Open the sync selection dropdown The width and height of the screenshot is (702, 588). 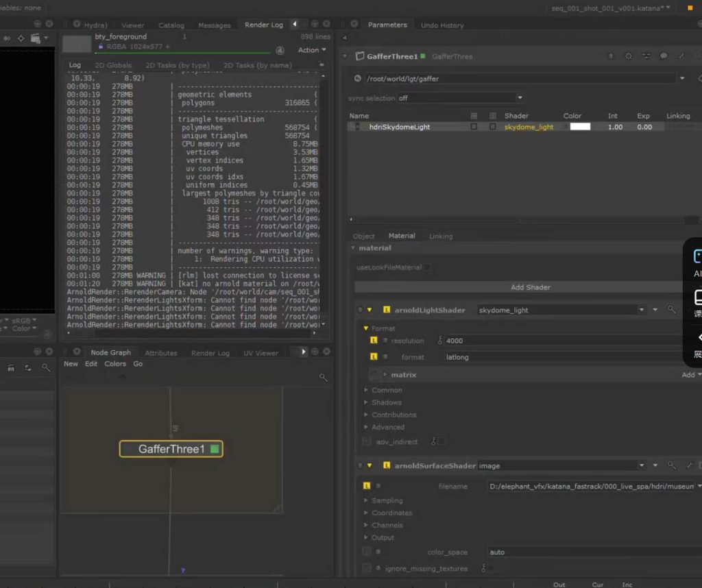[x=461, y=98]
